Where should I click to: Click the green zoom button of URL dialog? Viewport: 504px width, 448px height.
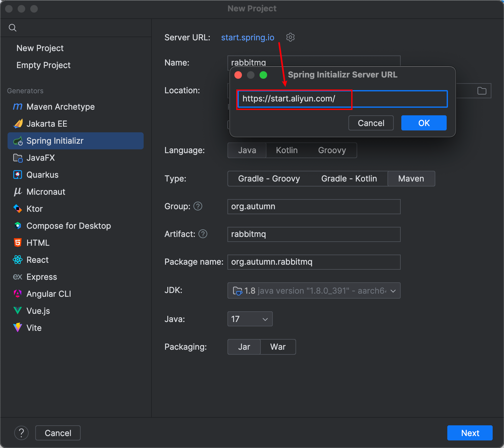point(263,75)
